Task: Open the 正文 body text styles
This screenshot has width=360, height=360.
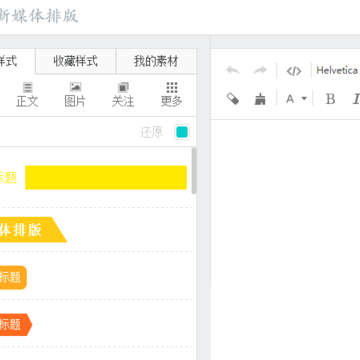Action: pos(27,95)
